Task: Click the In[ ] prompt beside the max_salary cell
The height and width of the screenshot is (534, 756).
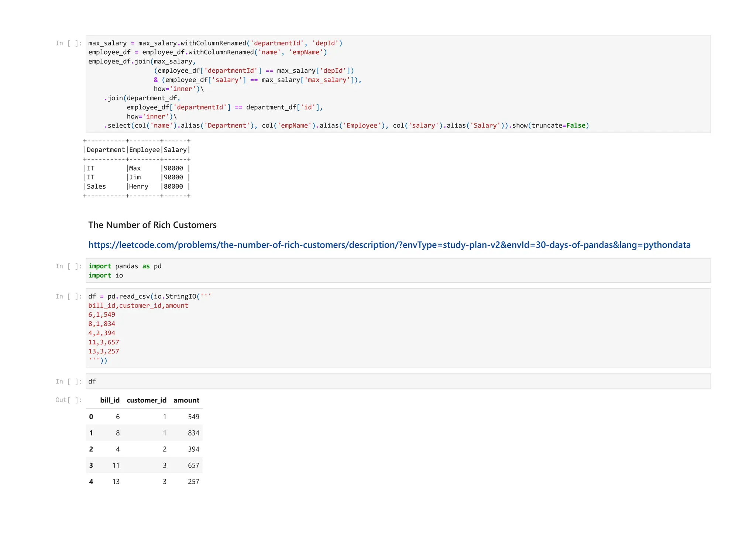Action: point(68,43)
